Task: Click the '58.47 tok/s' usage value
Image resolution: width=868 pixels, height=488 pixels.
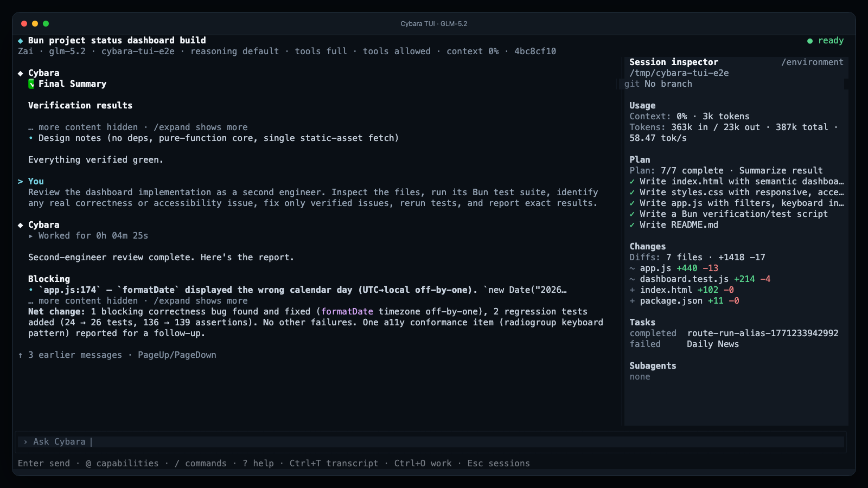Action: (658, 138)
